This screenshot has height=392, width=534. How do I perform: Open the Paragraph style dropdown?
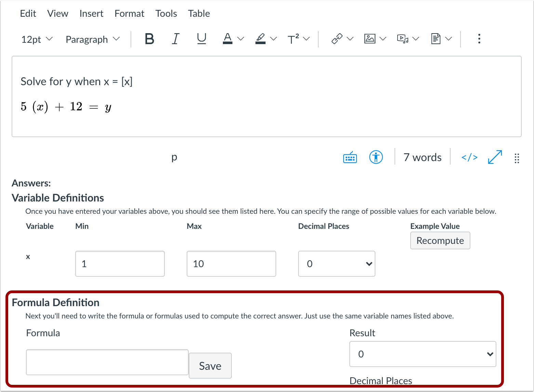92,39
